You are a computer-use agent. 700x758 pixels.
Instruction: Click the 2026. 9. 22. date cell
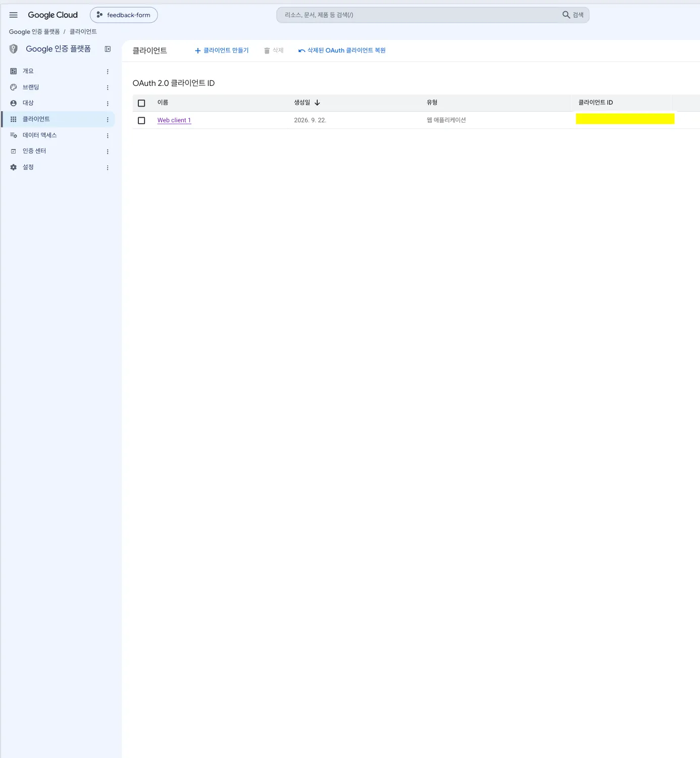click(x=310, y=120)
